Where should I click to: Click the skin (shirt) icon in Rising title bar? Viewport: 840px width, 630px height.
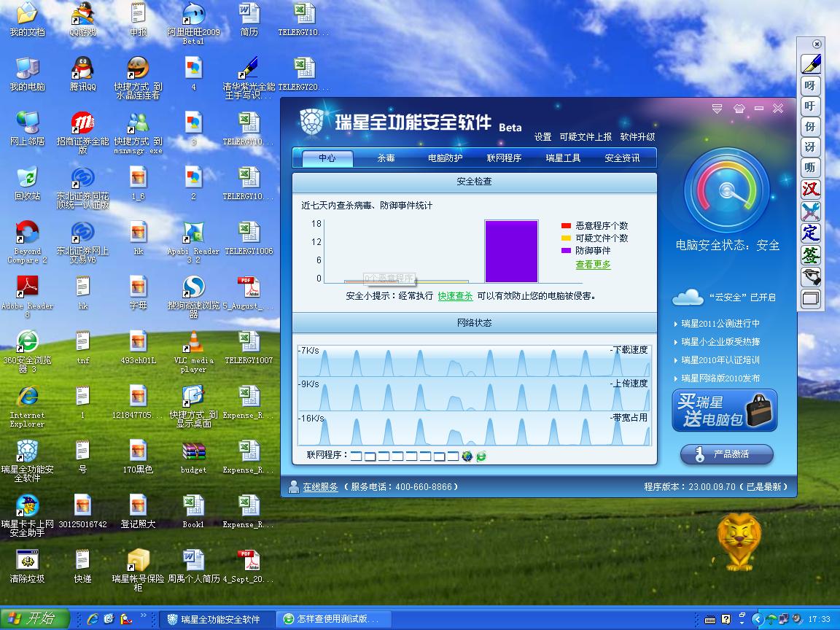point(739,109)
